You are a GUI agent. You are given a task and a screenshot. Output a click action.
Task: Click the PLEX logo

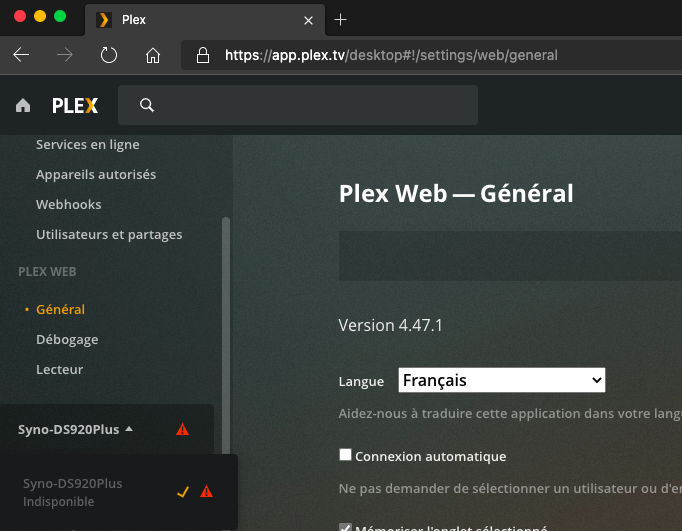[x=75, y=105]
